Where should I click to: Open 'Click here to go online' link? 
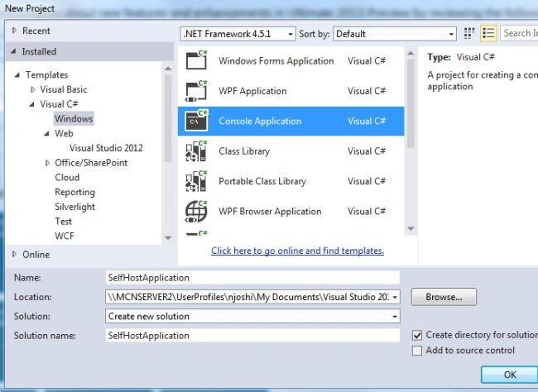[x=297, y=251]
